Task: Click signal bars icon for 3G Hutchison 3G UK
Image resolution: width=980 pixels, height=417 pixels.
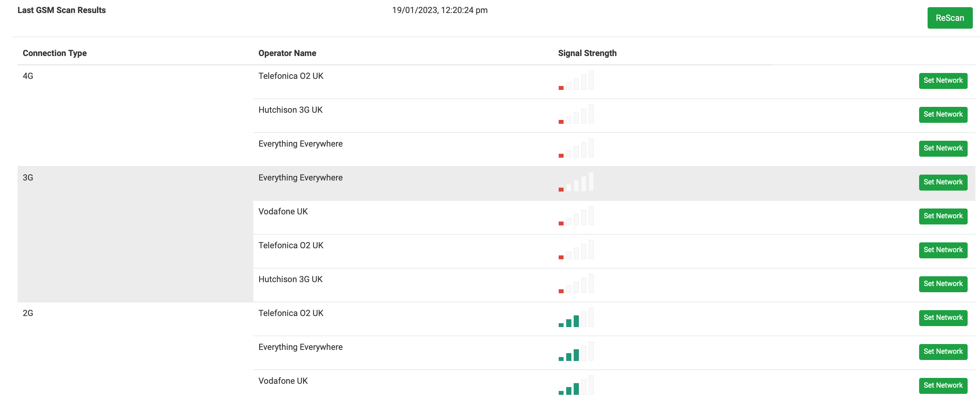Action: (576, 284)
